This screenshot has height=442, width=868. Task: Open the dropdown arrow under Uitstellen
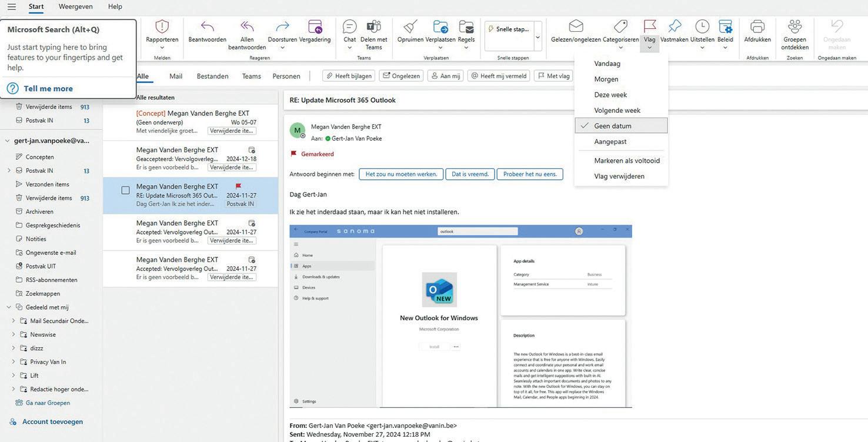[702, 48]
